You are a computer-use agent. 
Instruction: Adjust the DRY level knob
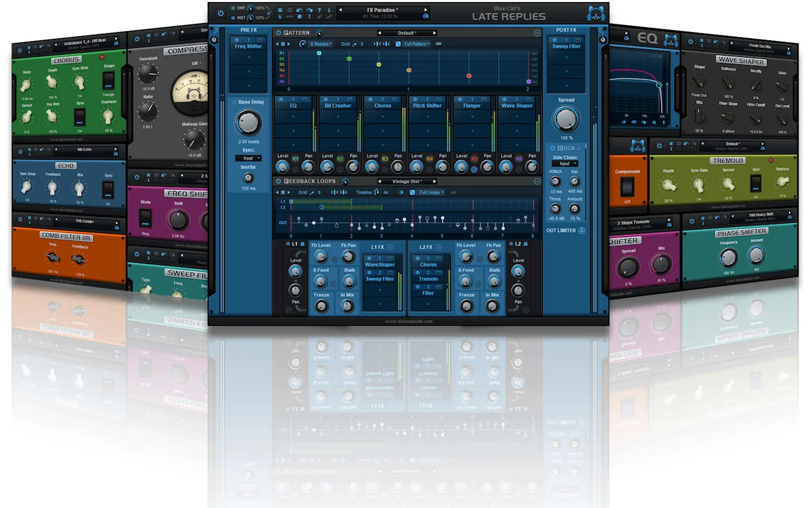(x=250, y=8)
